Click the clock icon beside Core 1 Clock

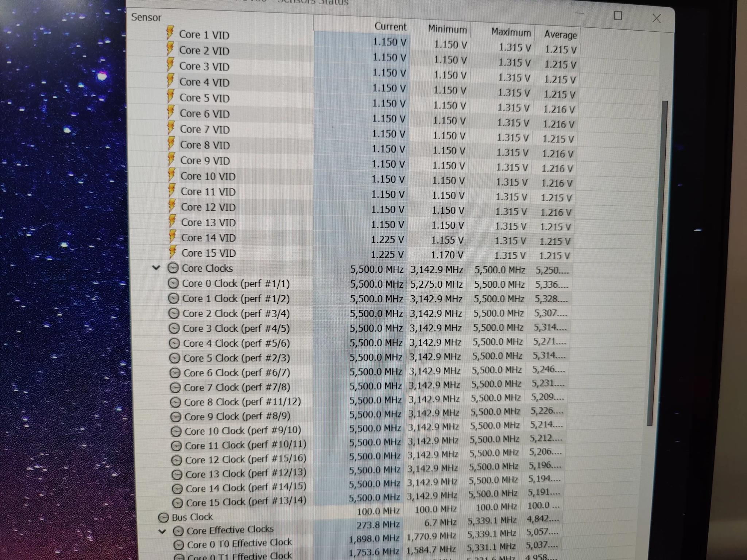point(174,299)
